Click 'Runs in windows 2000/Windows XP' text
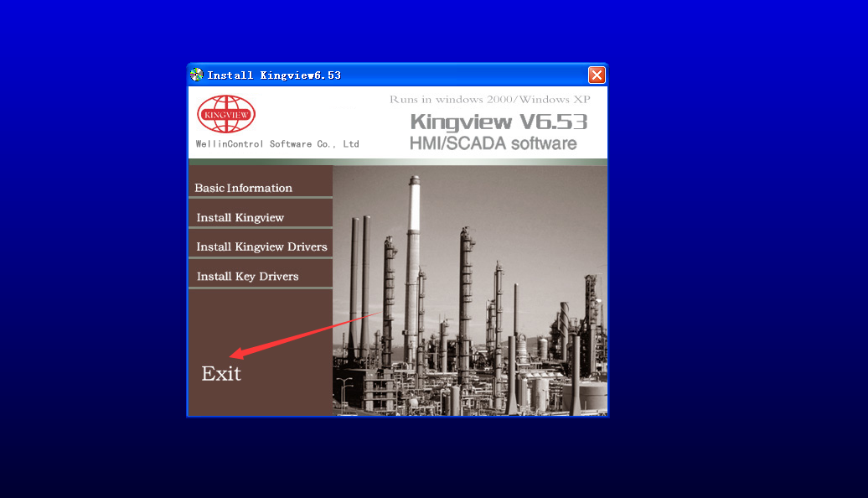Image resolution: width=868 pixels, height=498 pixels. click(490, 100)
